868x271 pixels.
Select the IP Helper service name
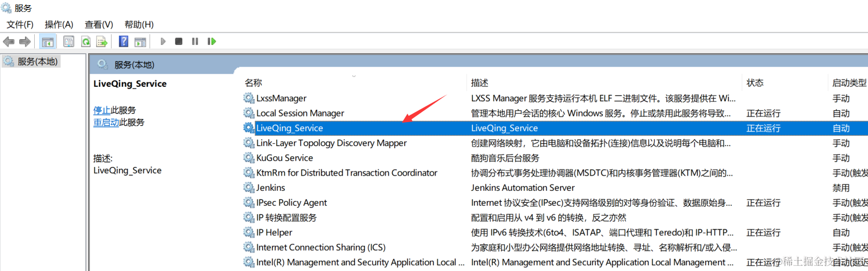pos(274,232)
